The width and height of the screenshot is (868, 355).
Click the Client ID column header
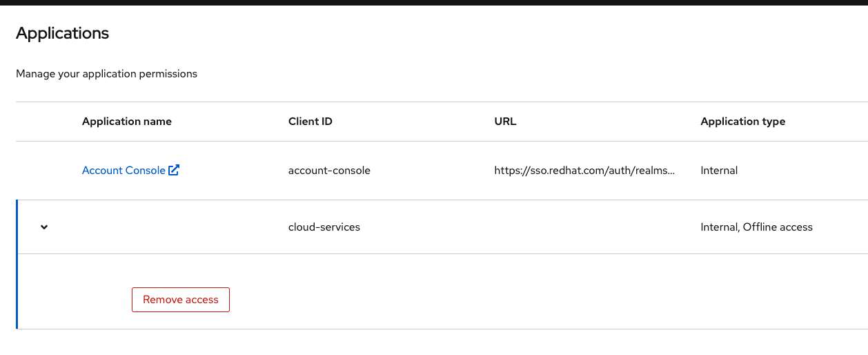tap(310, 122)
